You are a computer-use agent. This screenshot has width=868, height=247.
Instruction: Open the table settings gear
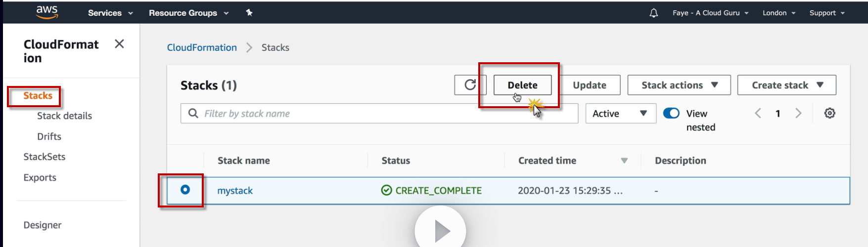(x=829, y=113)
